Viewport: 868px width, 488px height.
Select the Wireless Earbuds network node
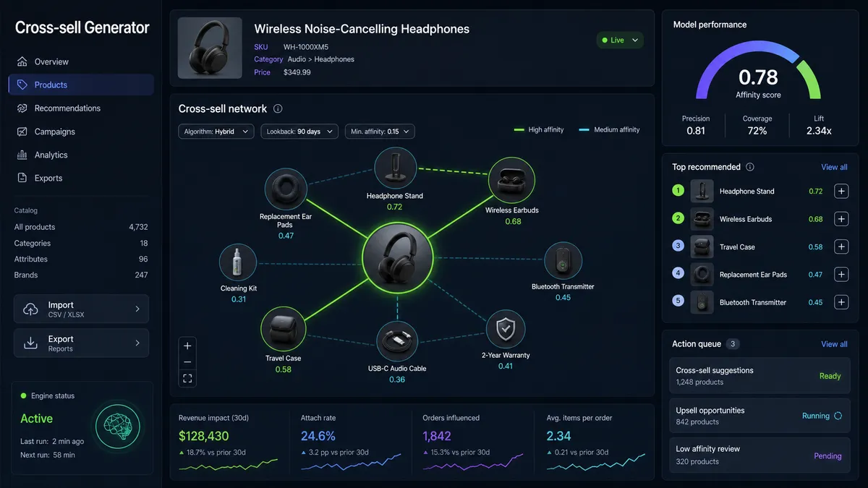pyautogui.click(x=511, y=181)
